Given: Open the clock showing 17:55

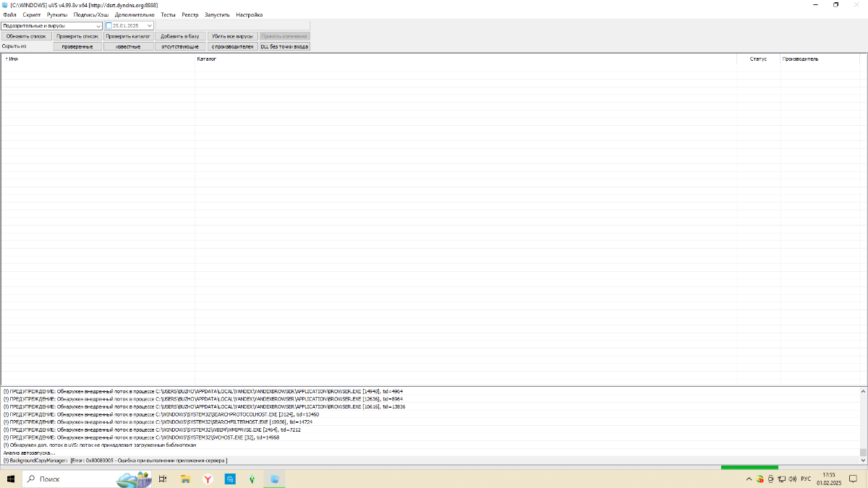Looking at the screenshot, I should 829,479.
